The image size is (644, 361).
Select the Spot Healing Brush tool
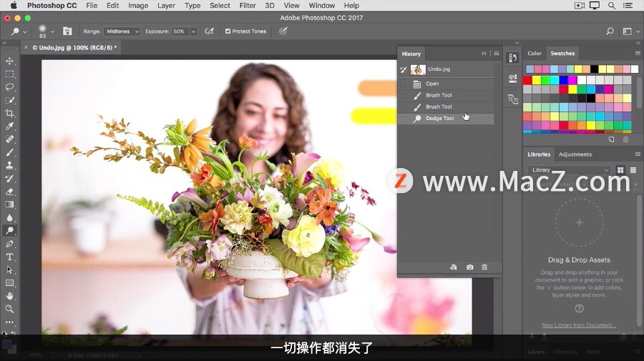pyautogui.click(x=9, y=139)
